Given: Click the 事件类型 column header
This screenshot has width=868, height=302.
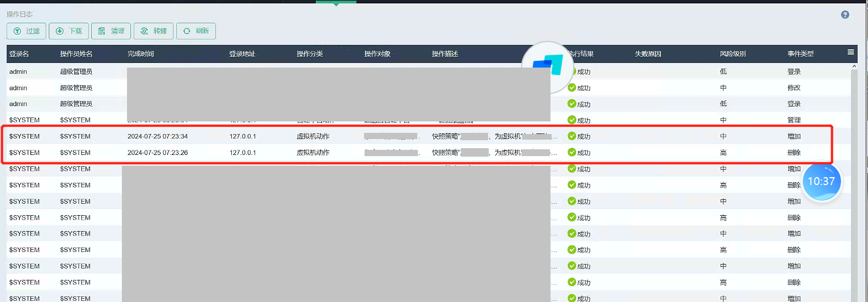Looking at the screenshot, I should point(800,54).
